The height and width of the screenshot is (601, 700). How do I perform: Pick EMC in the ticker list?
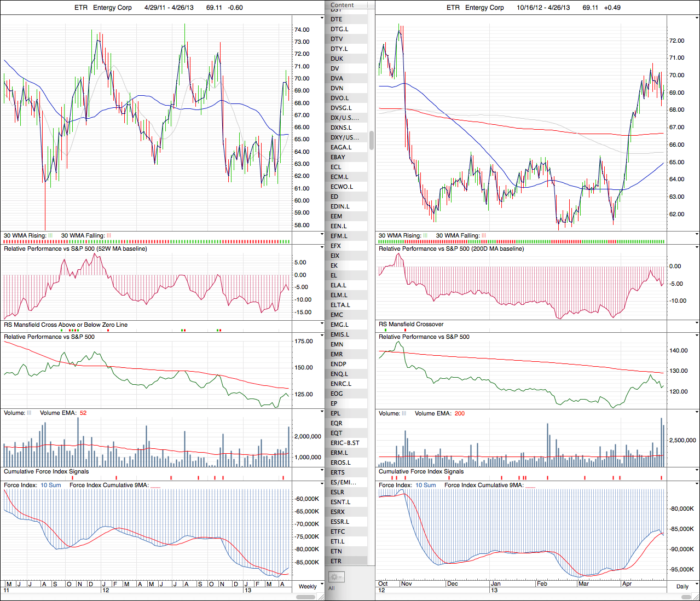[337, 315]
